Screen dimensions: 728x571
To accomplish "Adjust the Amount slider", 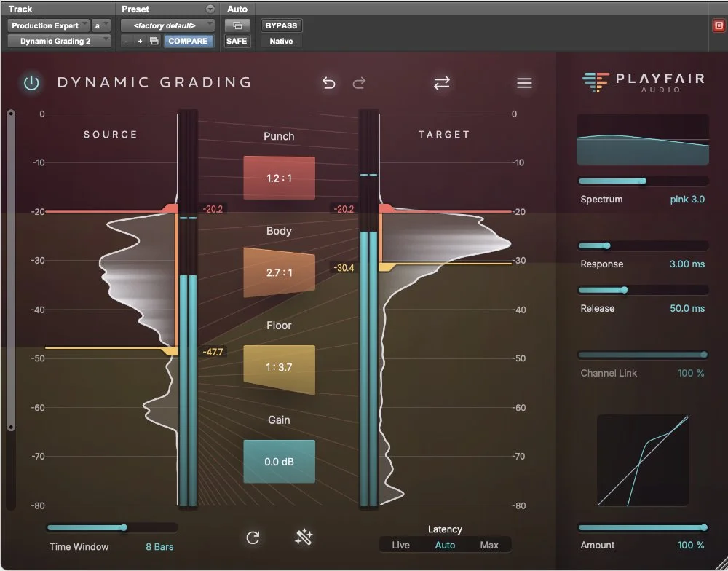I will pyautogui.click(x=642, y=527).
